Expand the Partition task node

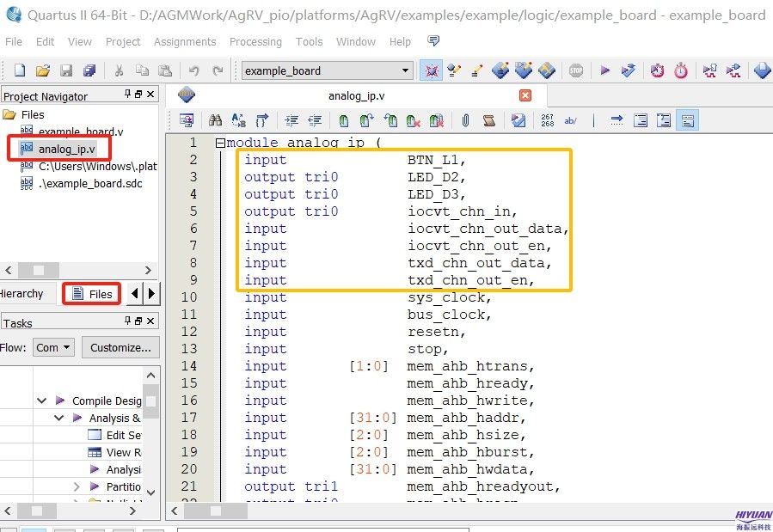(77, 486)
